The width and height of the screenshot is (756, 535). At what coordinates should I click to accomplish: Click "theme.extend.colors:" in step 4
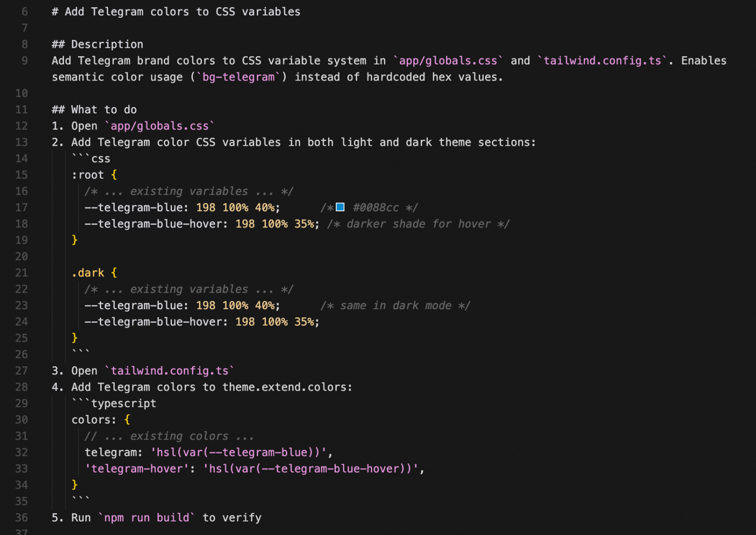pos(287,387)
